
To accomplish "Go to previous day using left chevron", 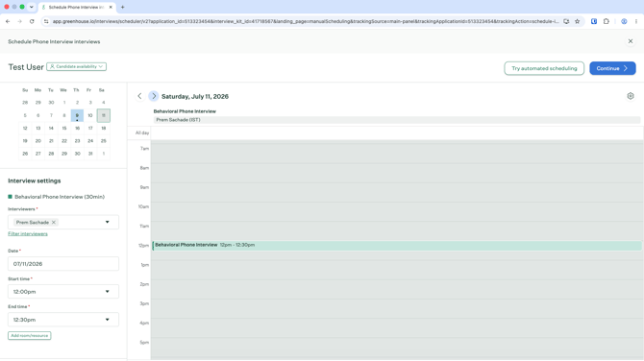I will click(139, 96).
